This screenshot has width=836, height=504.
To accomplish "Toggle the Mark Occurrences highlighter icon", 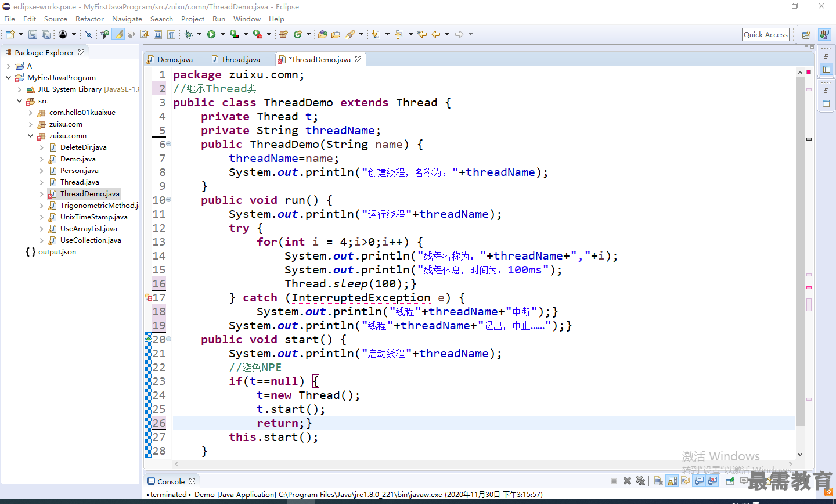I will pos(118,34).
